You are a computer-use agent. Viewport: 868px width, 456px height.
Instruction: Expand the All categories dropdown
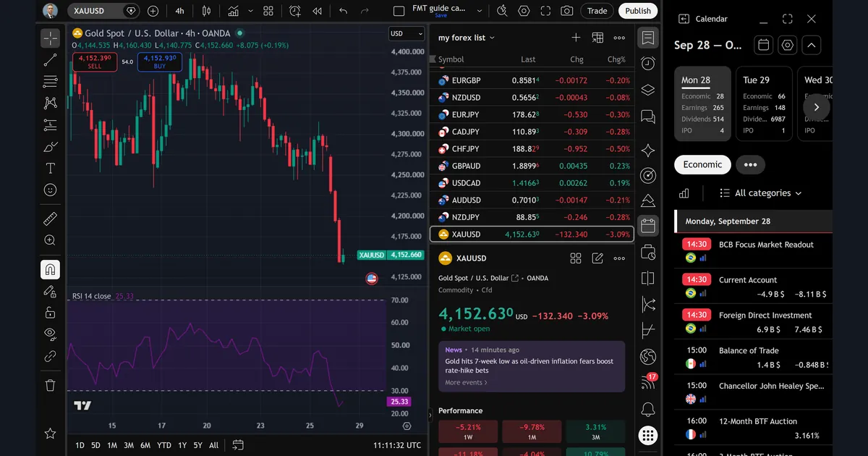761,193
